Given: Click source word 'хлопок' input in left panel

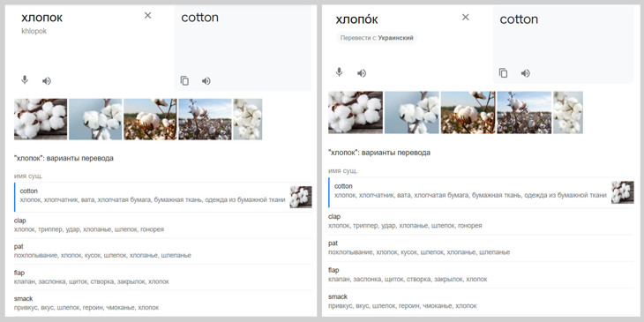Looking at the screenshot, I should point(41,18).
